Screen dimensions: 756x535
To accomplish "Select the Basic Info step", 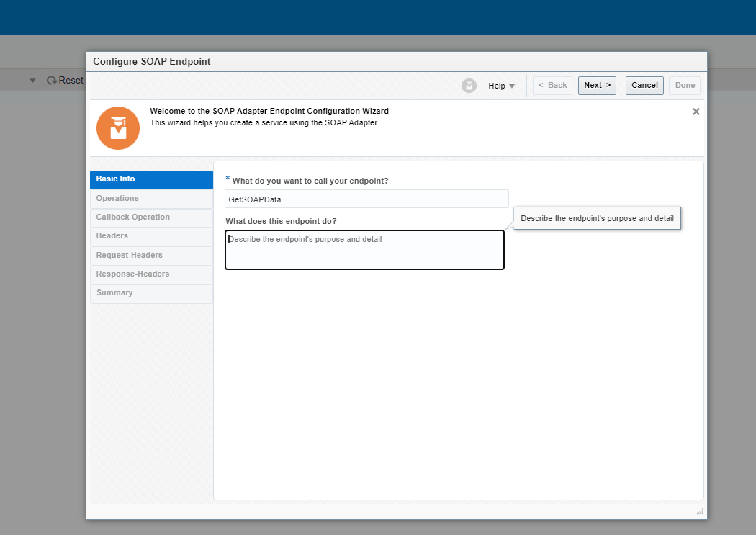I will [x=151, y=179].
